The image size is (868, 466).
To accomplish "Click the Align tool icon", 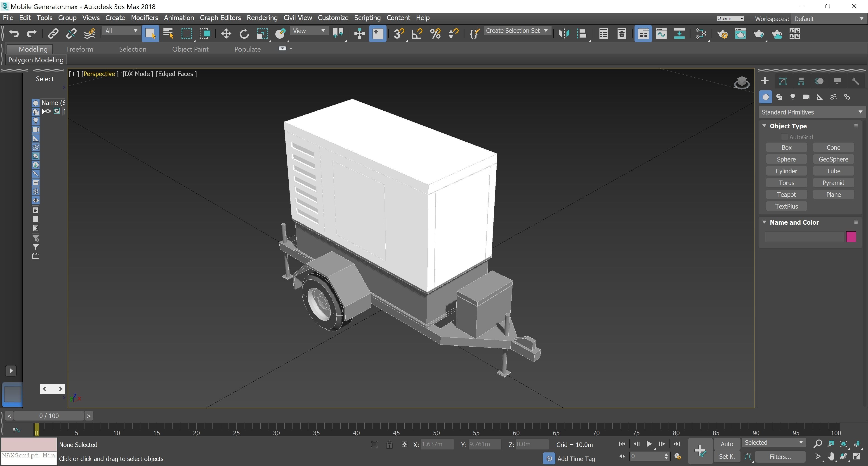I will [x=582, y=33].
